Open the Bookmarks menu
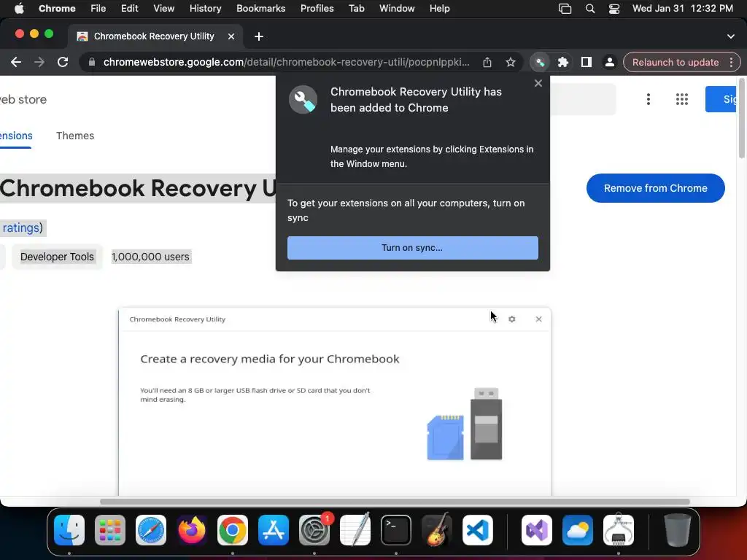Image resolution: width=747 pixels, height=560 pixels. [x=260, y=9]
